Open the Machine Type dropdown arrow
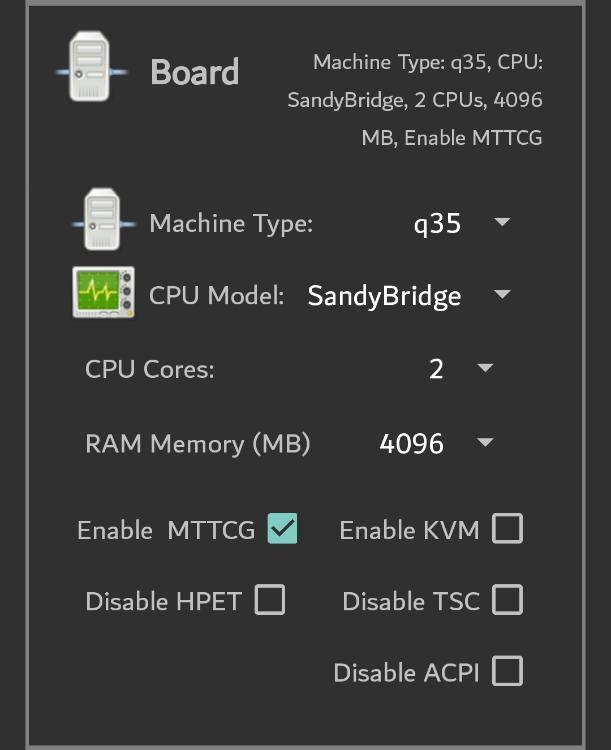Screen dimensions: 611x750 tap(502, 222)
